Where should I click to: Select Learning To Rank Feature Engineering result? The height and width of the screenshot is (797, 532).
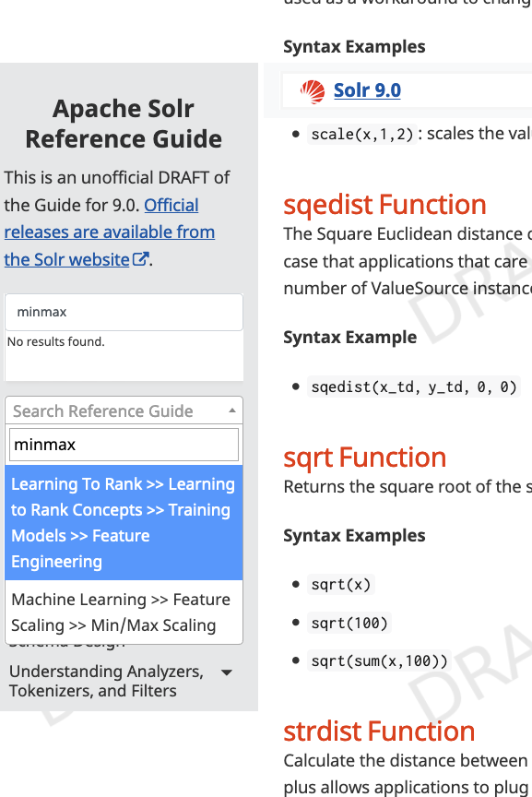[124, 522]
